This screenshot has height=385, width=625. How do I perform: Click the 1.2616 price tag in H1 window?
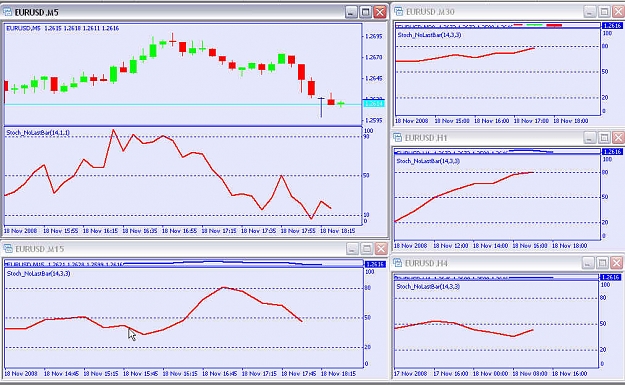[x=612, y=151]
